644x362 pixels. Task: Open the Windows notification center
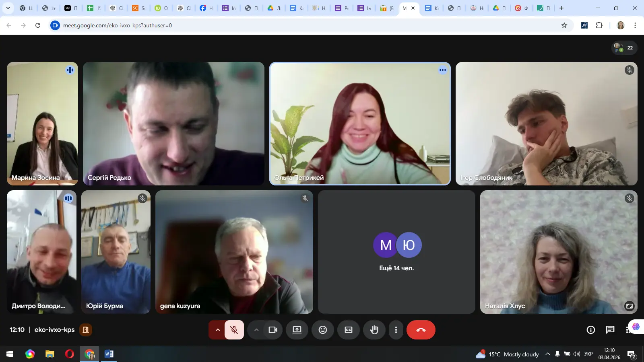pos(632,354)
